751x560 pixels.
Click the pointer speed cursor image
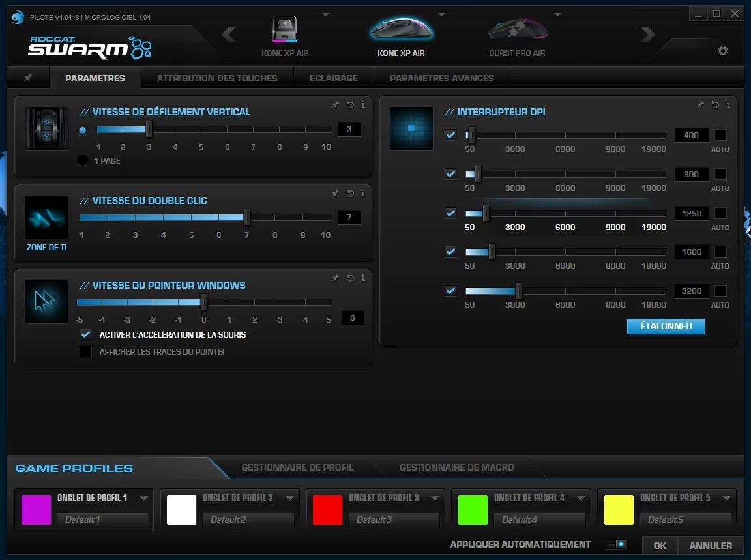pos(46,302)
